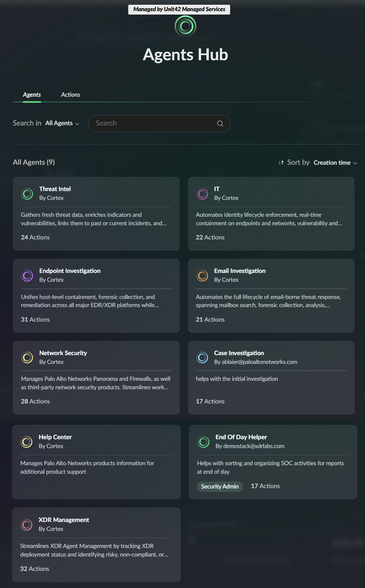Click the sort direction arrows icon
The width and height of the screenshot is (365, 588).
pos(281,163)
